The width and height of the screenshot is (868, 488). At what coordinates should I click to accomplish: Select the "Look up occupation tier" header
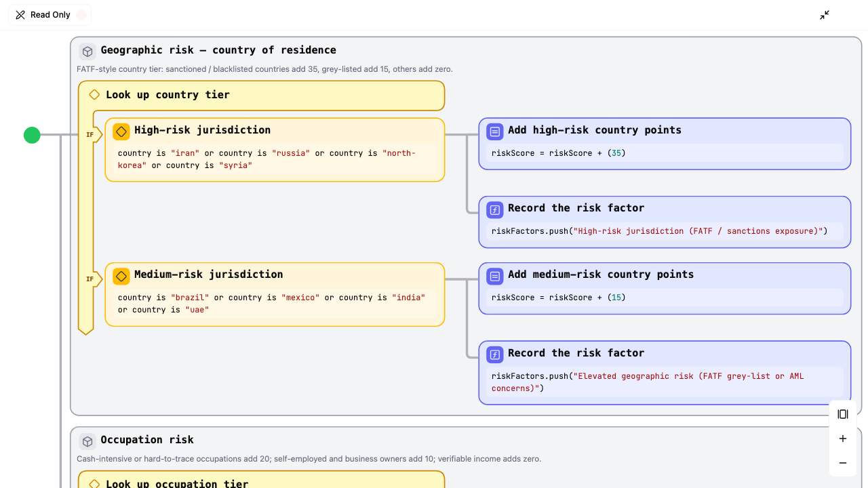click(x=177, y=484)
